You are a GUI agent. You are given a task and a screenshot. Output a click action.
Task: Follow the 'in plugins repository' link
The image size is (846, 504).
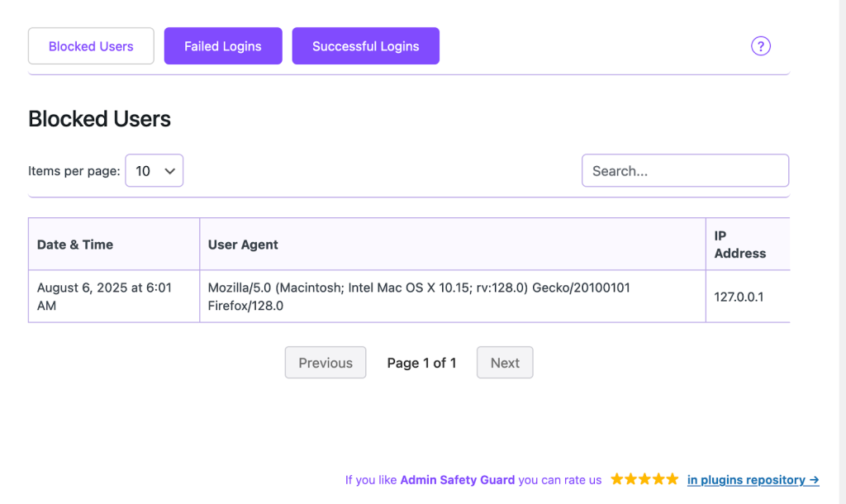753,479
